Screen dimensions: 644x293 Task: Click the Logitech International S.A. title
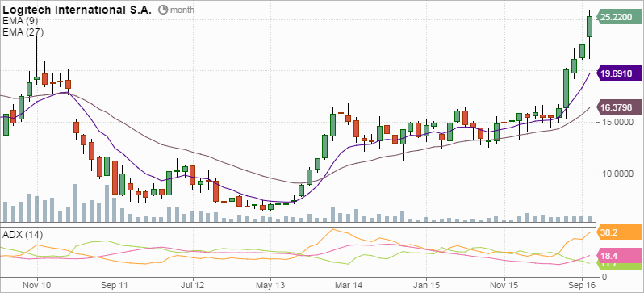coord(77,10)
